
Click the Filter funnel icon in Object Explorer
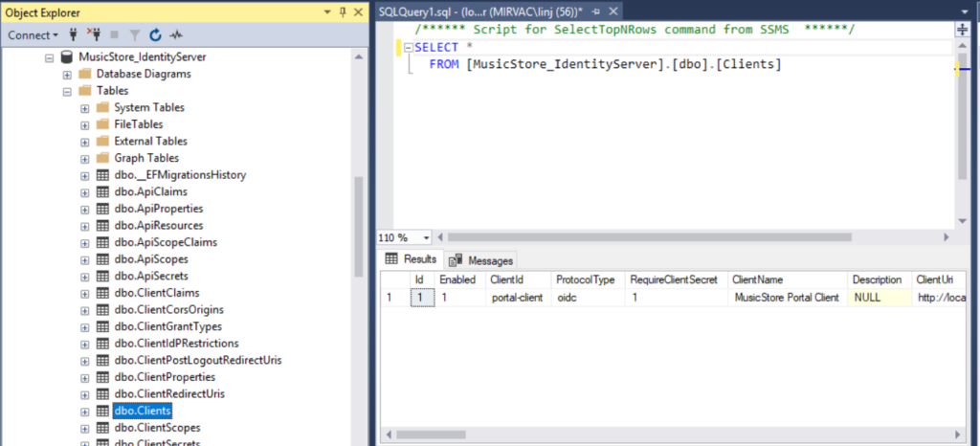(x=134, y=35)
